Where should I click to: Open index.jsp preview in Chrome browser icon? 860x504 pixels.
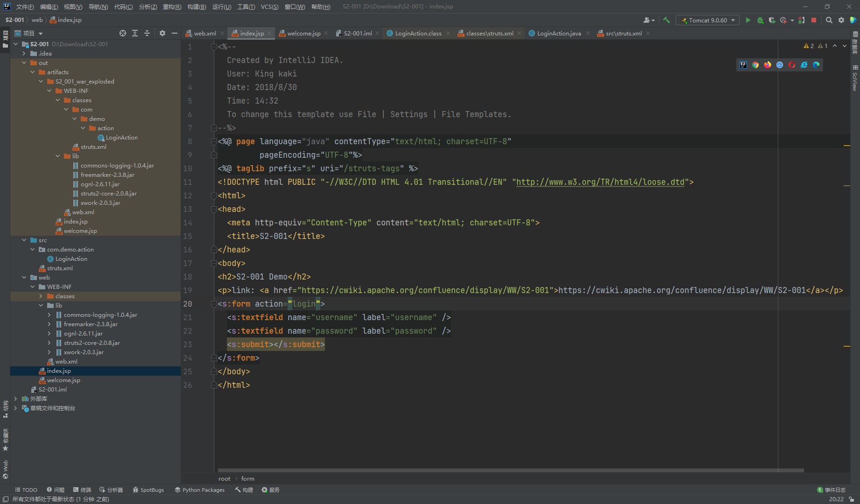pyautogui.click(x=756, y=65)
